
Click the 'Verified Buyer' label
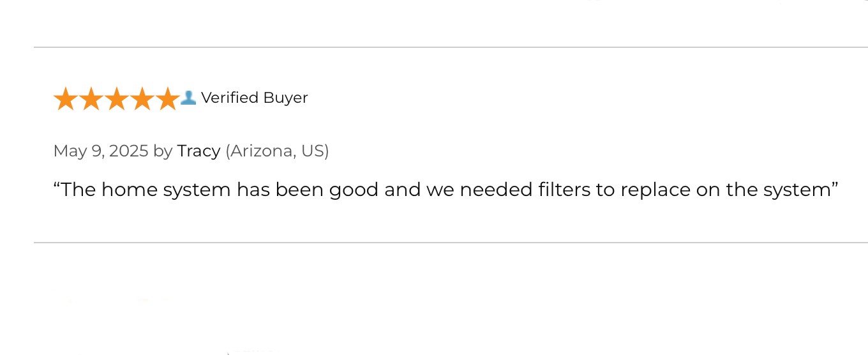pyautogui.click(x=255, y=98)
